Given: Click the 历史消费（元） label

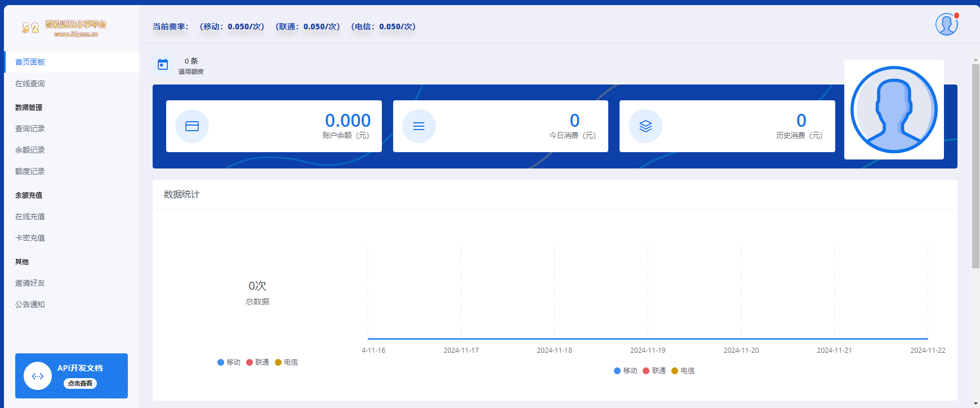Looking at the screenshot, I should (799, 135).
